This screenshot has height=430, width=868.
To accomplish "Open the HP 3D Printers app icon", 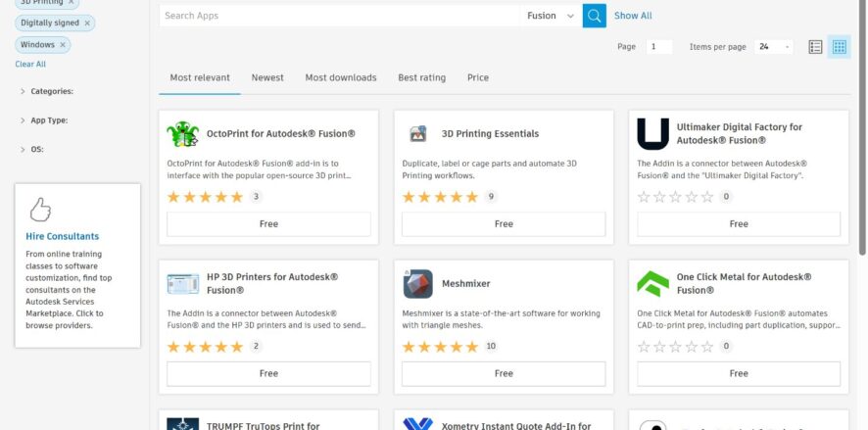I will click(182, 284).
